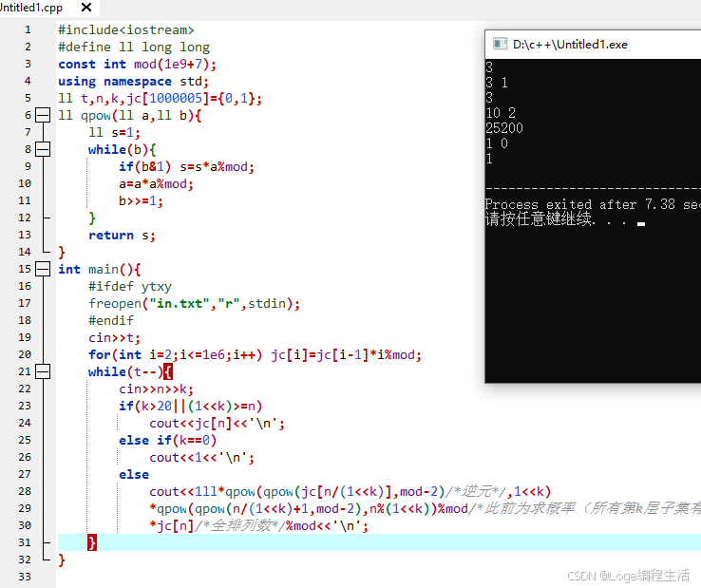Click 'using namespace std;' line
Screen dimensions: 701x588
(x=133, y=82)
